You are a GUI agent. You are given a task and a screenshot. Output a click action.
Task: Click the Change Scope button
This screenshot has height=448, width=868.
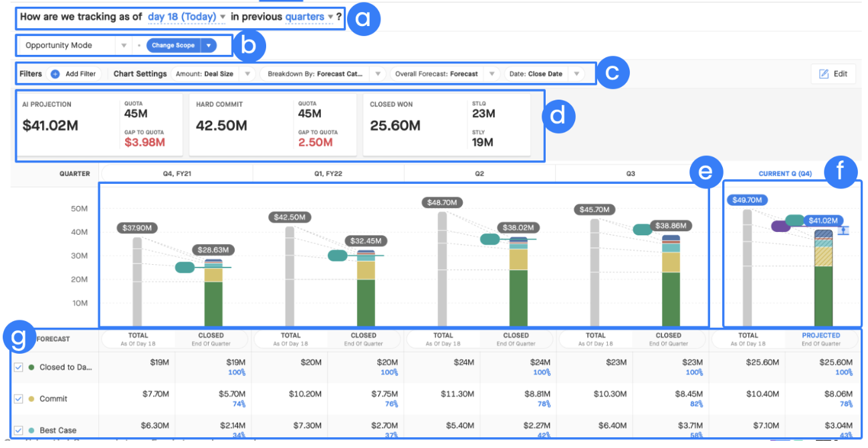point(173,45)
